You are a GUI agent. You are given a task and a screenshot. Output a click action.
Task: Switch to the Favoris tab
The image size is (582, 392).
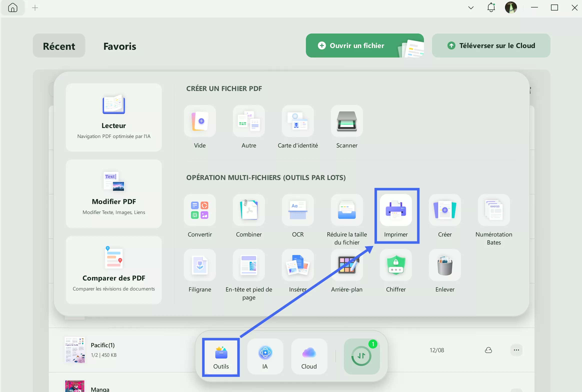click(120, 46)
